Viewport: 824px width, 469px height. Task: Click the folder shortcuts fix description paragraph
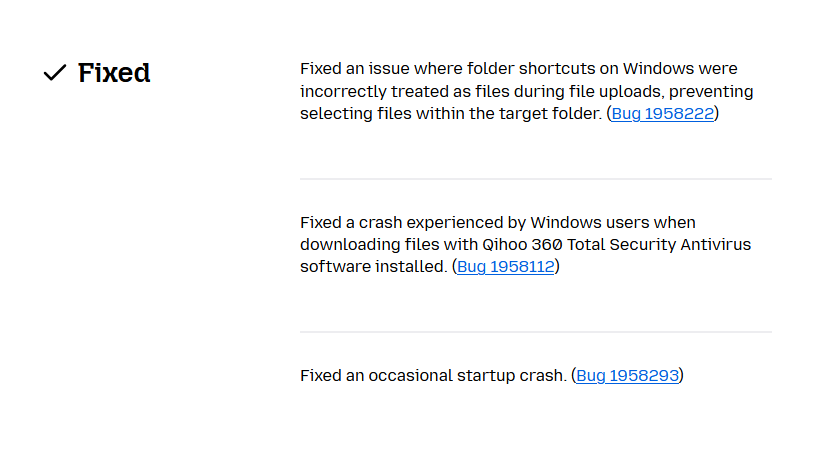click(527, 91)
